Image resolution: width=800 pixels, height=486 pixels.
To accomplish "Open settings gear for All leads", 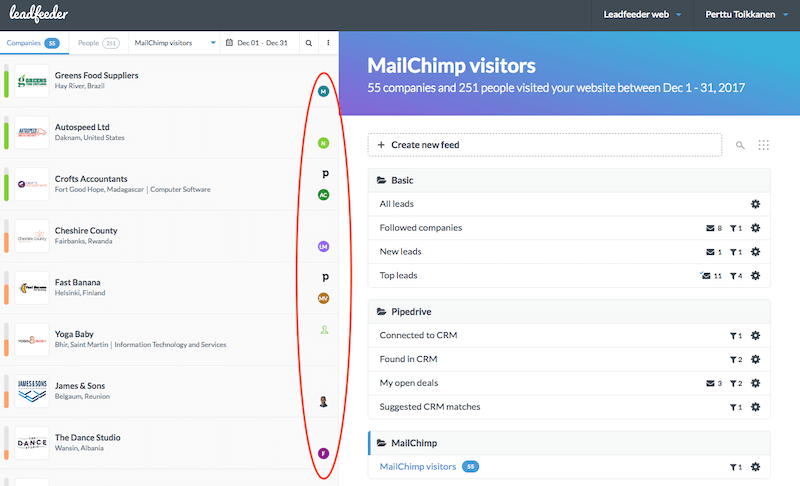I will tap(756, 204).
